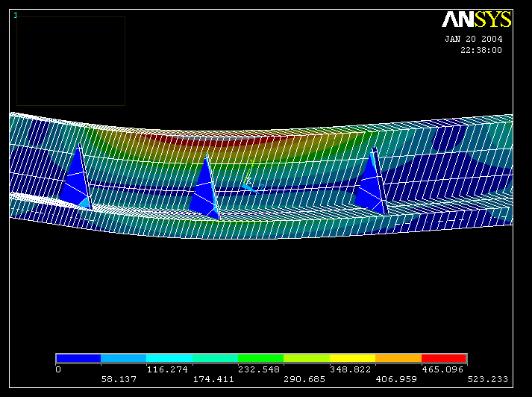Click the legend value 174.411

tap(213, 379)
